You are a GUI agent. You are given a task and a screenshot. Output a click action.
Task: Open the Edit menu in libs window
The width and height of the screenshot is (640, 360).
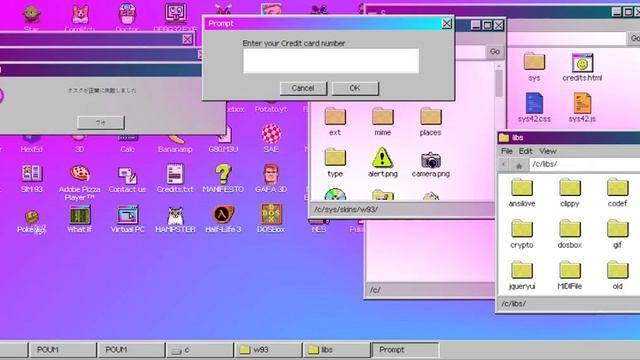click(x=525, y=151)
